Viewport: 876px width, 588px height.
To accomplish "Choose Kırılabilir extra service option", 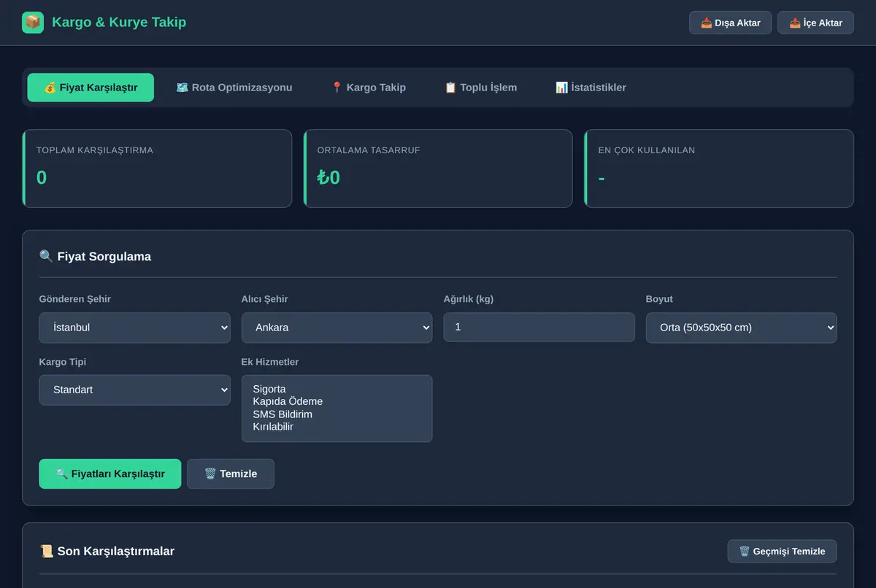I will (x=337, y=427).
